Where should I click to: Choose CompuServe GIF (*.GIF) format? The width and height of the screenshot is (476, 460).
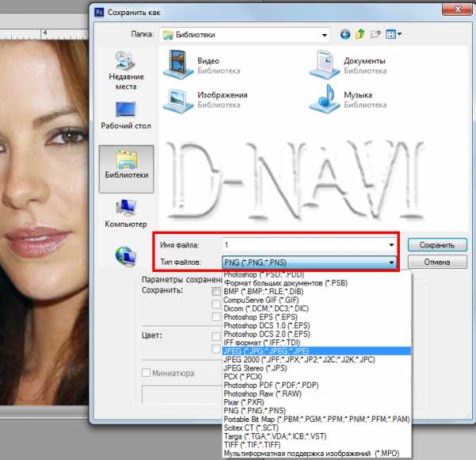tap(317, 300)
